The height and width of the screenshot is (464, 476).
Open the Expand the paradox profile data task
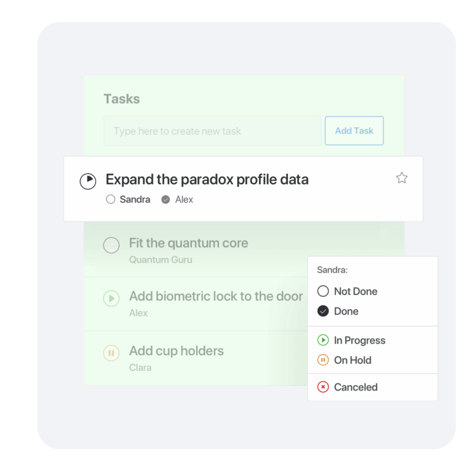click(207, 179)
